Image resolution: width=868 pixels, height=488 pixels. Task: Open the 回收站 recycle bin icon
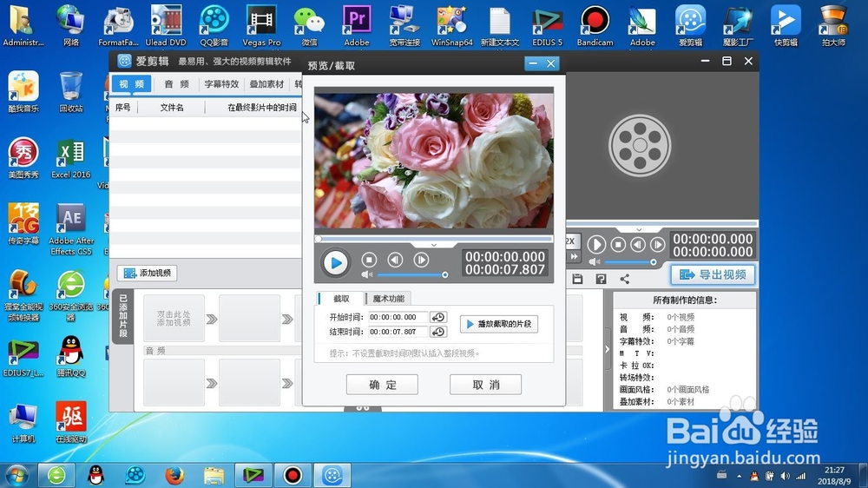[x=71, y=91]
